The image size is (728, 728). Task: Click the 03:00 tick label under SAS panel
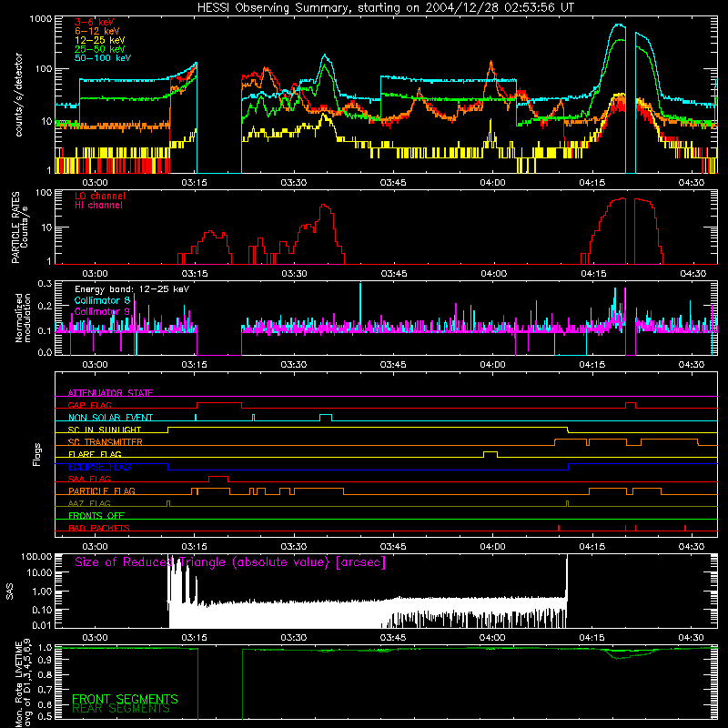coord(95,638)
